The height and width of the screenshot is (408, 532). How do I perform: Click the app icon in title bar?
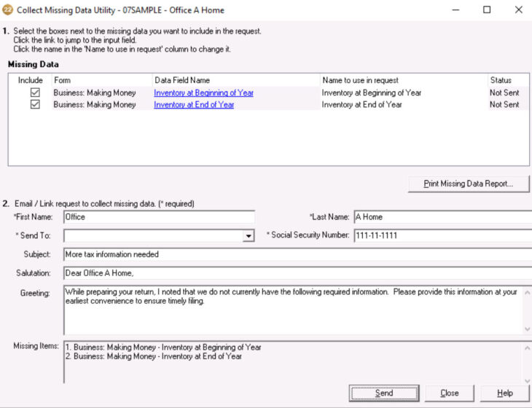tap(8, 10)
